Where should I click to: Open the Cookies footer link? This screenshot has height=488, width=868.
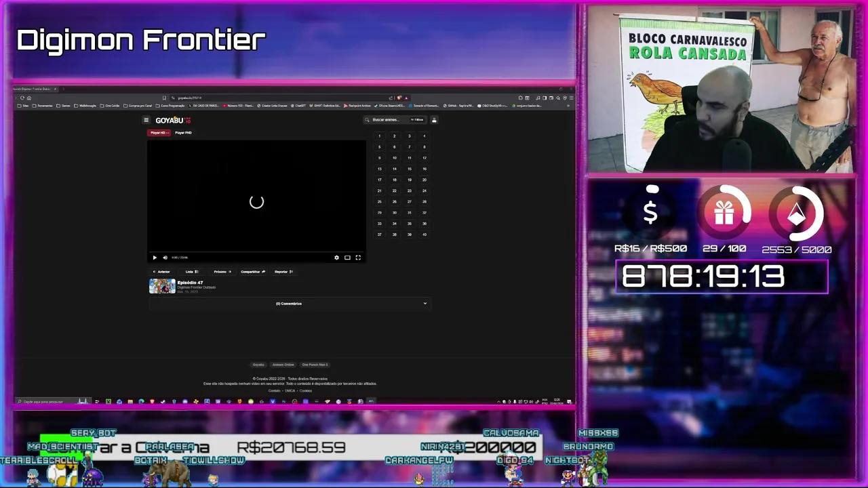pos(306,390)
